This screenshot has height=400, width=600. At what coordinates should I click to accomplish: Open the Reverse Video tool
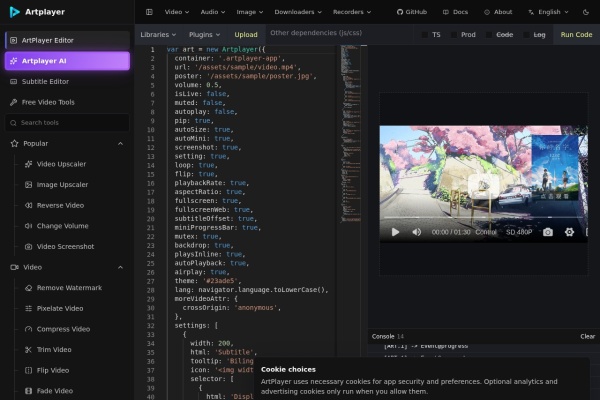point(60,205)
